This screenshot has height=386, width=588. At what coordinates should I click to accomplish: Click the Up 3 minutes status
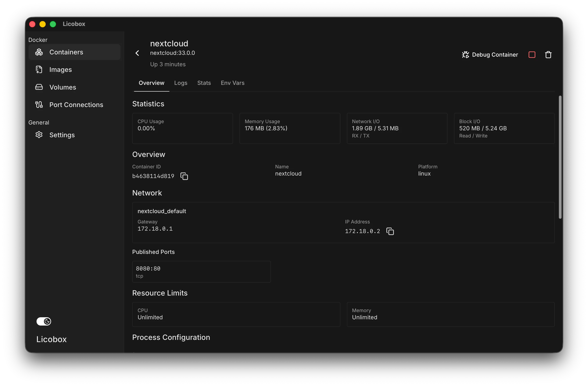168,64
